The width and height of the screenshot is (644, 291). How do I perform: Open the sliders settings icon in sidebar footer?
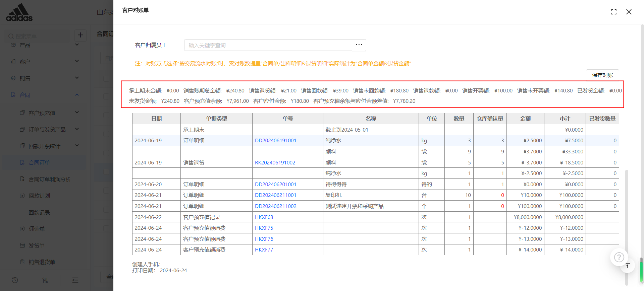[x=45, y=280]
